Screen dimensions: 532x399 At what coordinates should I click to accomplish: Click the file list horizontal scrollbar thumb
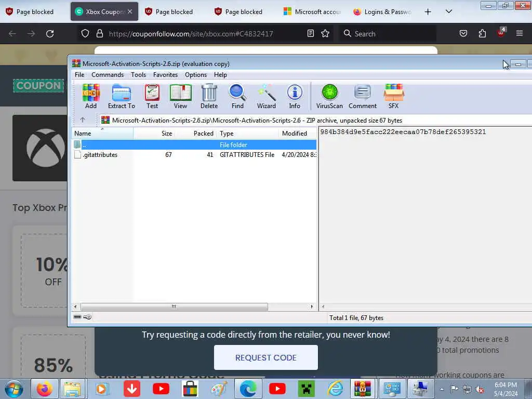[174, 307]
